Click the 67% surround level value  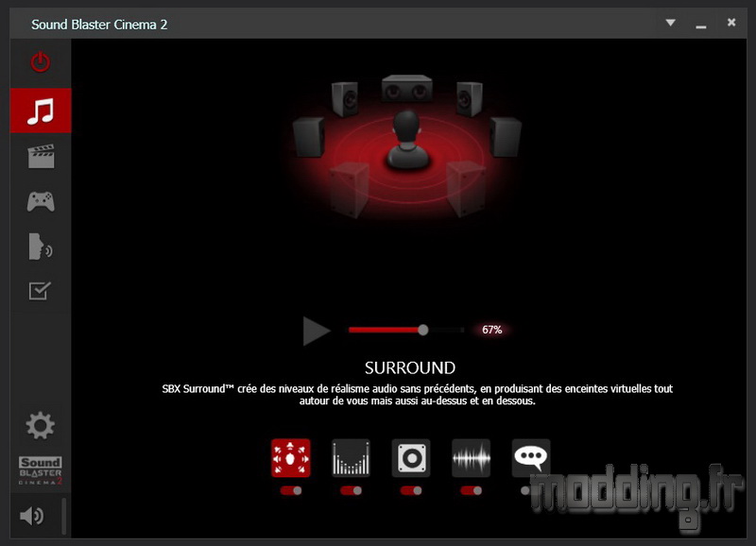[x=491, y=330]
